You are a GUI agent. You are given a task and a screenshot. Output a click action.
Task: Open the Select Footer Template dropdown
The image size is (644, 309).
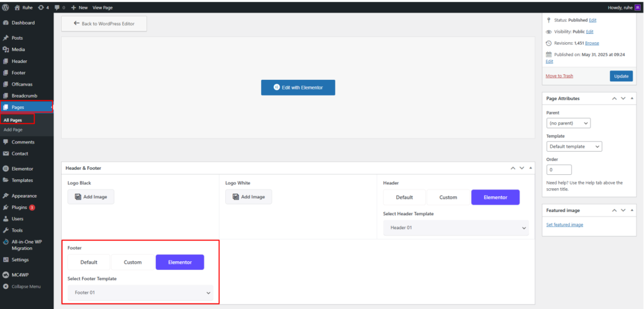(140, 293)
